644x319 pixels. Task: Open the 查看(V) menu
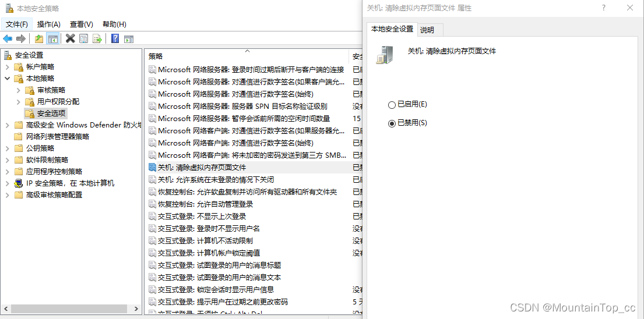click(x=82, y=24)
